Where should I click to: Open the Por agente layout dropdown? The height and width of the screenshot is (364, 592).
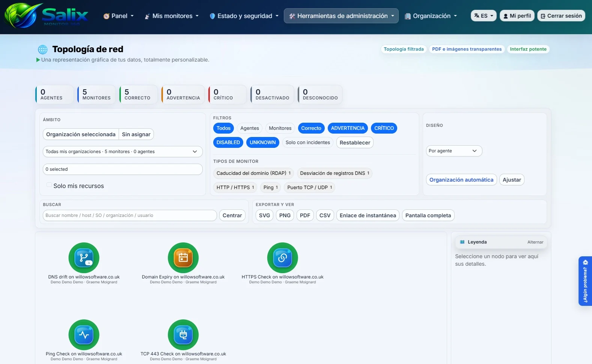tap(454, 151)
